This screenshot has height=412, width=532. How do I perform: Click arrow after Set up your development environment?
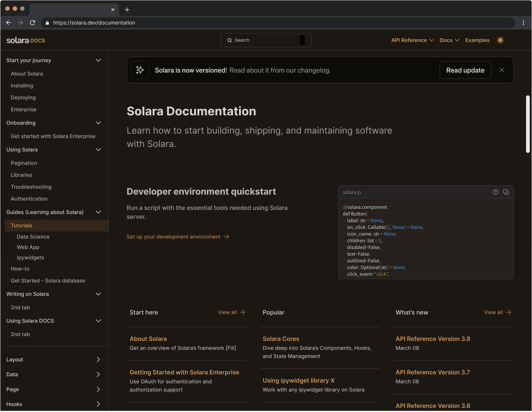226,237
